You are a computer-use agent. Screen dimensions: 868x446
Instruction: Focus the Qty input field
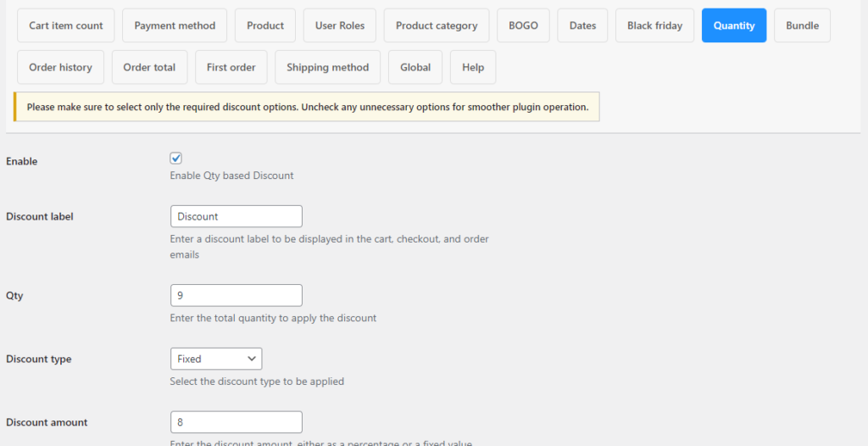tap(236, 295)
